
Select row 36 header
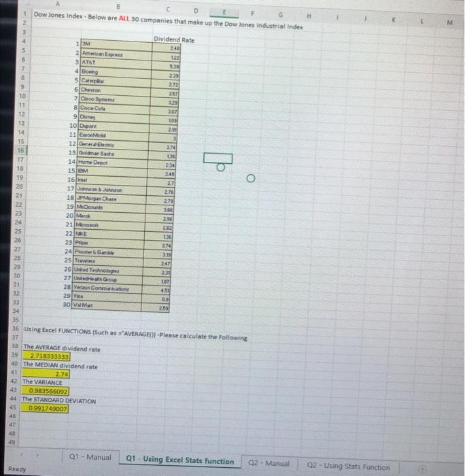[x=16, y=328]
